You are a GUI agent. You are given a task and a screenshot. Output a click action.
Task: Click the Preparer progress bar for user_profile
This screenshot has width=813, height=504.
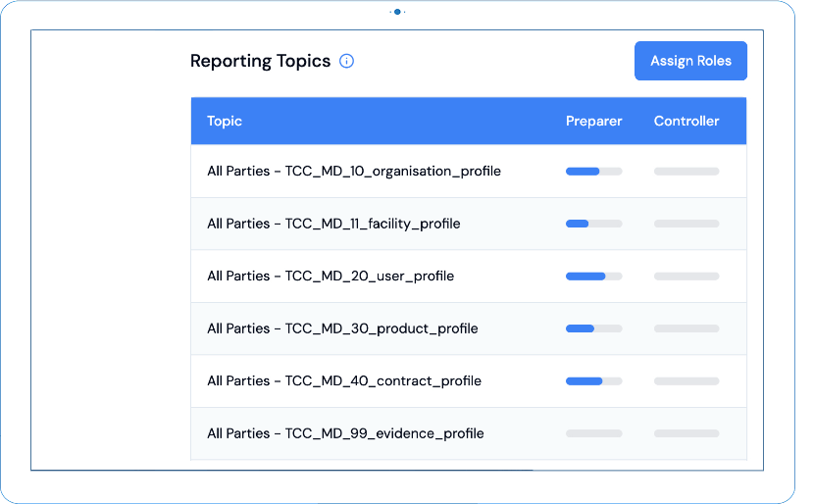pyautogui.click(x=593, y=277)
